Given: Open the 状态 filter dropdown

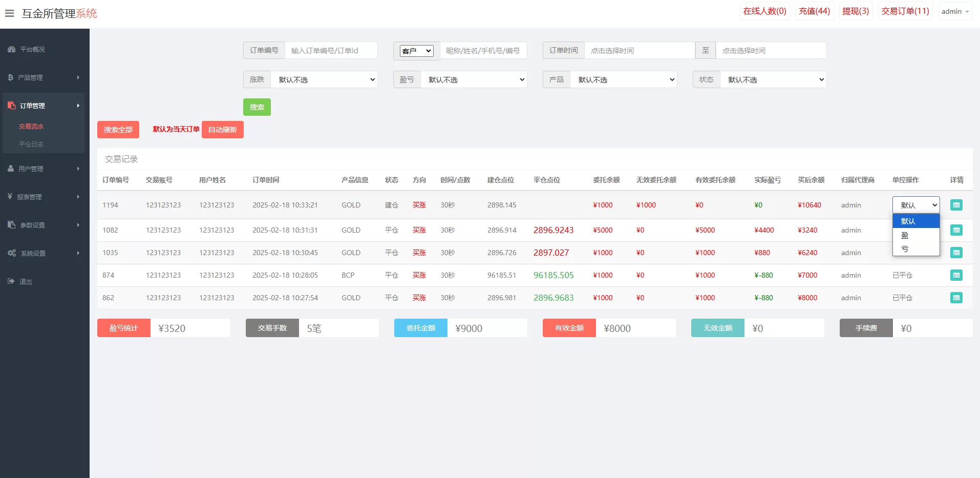Looking at the screenshot, I should (773, 80).
